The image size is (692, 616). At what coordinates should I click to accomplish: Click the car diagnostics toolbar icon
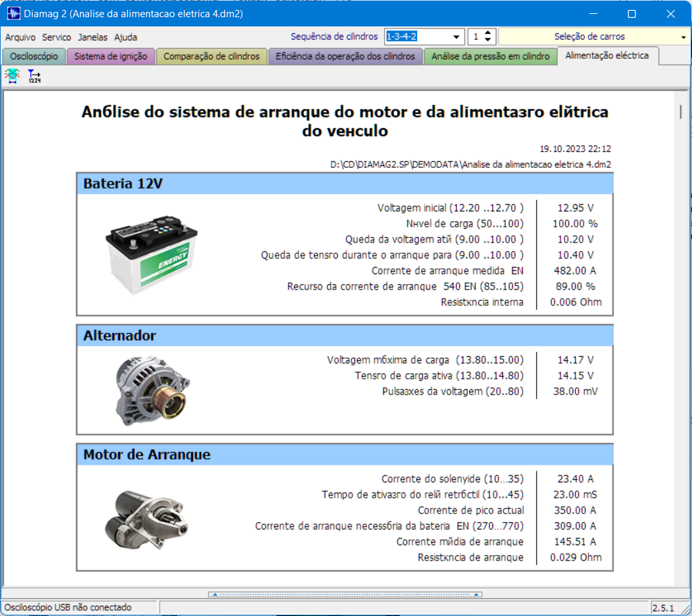point(13,76)
